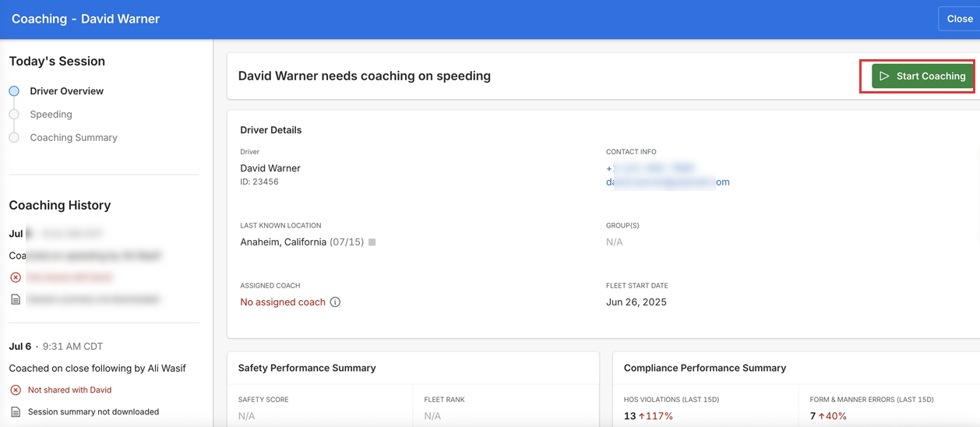Click Form & Manner errors 40% indicator
The width and height of the screenshot is (980, 427).
832,416
